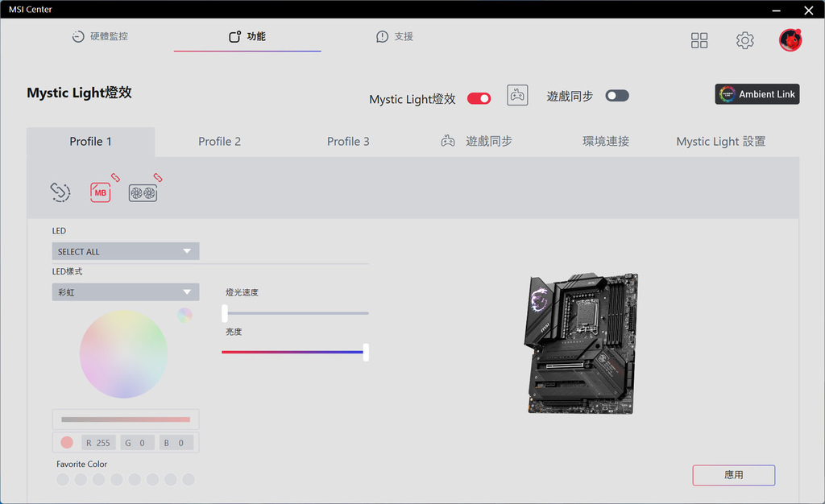Click the current red color swatch

coord(67,443)
